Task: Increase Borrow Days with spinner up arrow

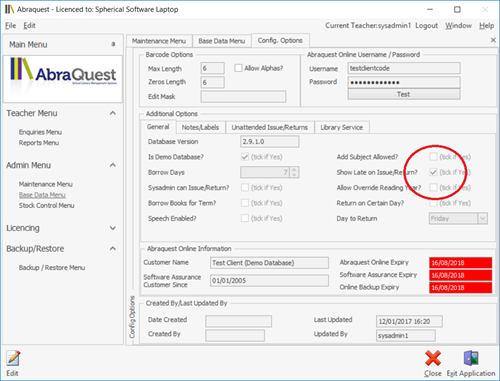Action: [x=294, y=170]
